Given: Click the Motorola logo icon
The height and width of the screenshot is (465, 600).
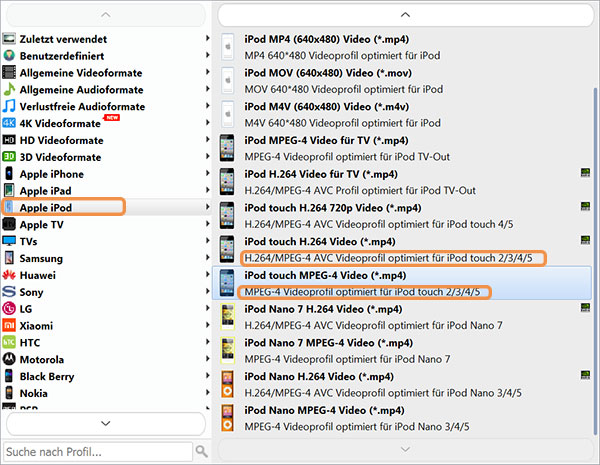Looking at the screenshot, I should pos(9,359).
